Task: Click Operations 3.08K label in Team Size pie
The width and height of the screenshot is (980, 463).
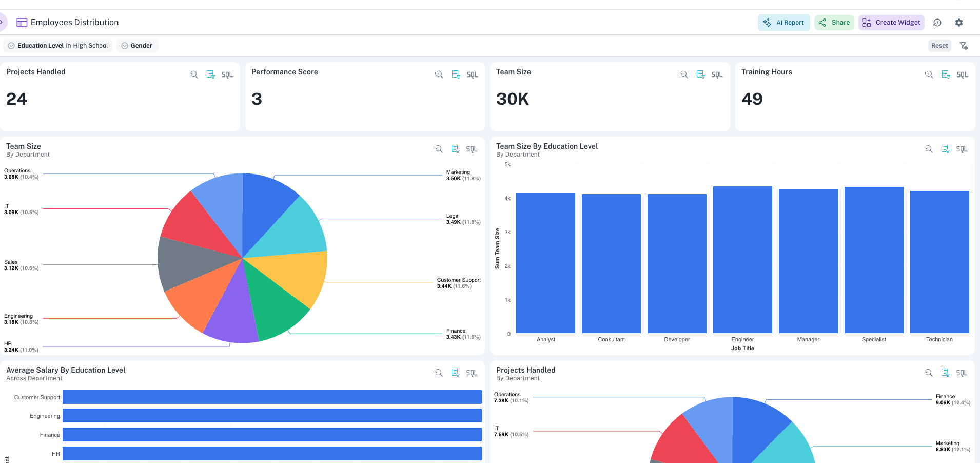Action: (22, 174)
